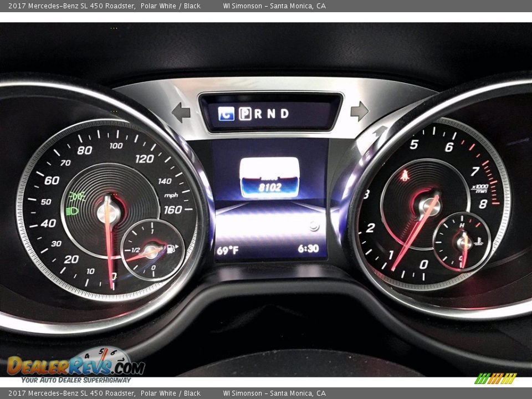Click the fuel pump icon
532x399 pixels.
172,248
